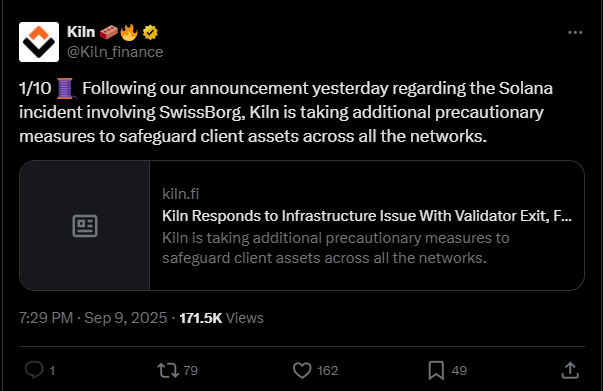The image size is (603, 391).
Task: Open the three-dot more options menu
Action: pos(575,33)
